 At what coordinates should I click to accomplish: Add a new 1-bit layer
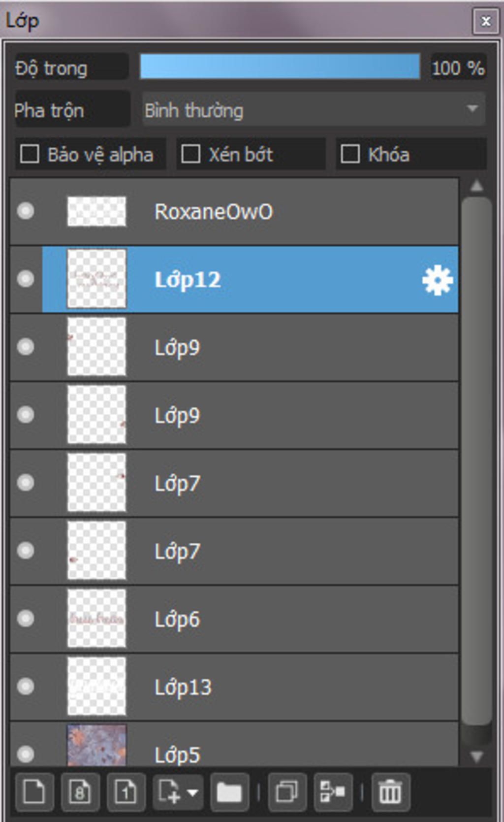click(x=126, y=792)
